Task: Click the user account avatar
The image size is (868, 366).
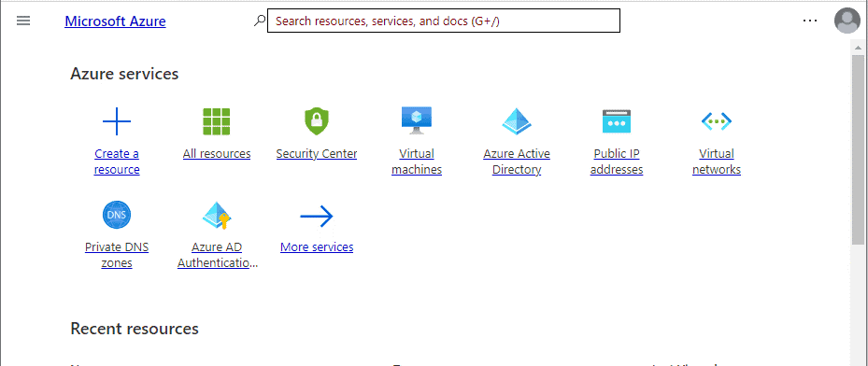Action: pos(847,21)
